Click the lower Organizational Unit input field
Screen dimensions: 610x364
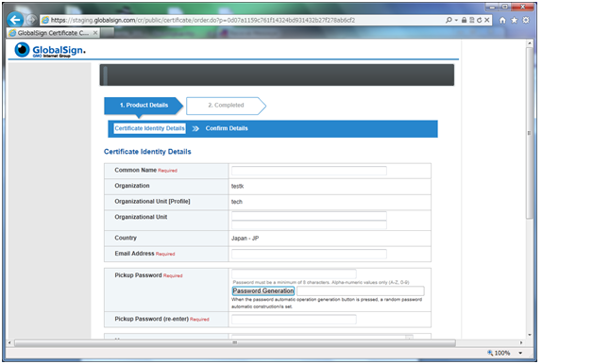309,225
